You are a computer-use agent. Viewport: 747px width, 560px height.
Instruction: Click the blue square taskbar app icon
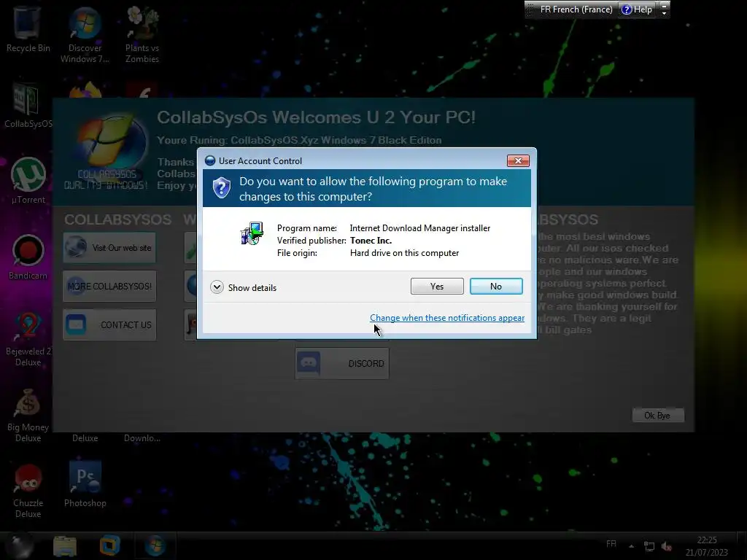click(x=109, y=545)
